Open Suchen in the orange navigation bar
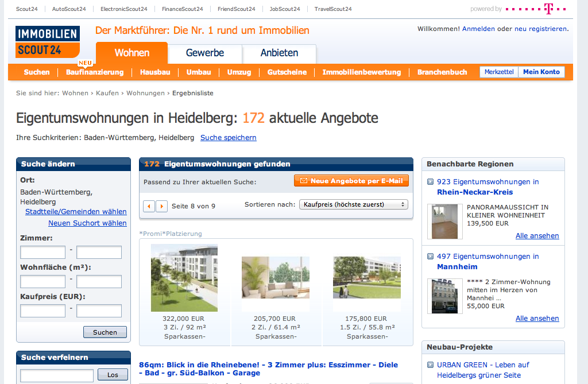 [37, 72]
